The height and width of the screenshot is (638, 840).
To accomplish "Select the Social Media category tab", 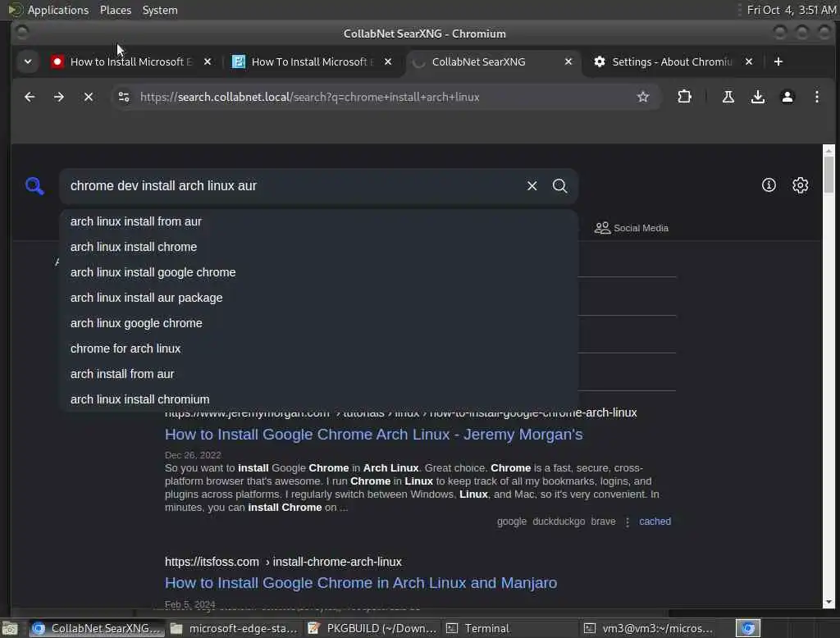I will 632,228.
